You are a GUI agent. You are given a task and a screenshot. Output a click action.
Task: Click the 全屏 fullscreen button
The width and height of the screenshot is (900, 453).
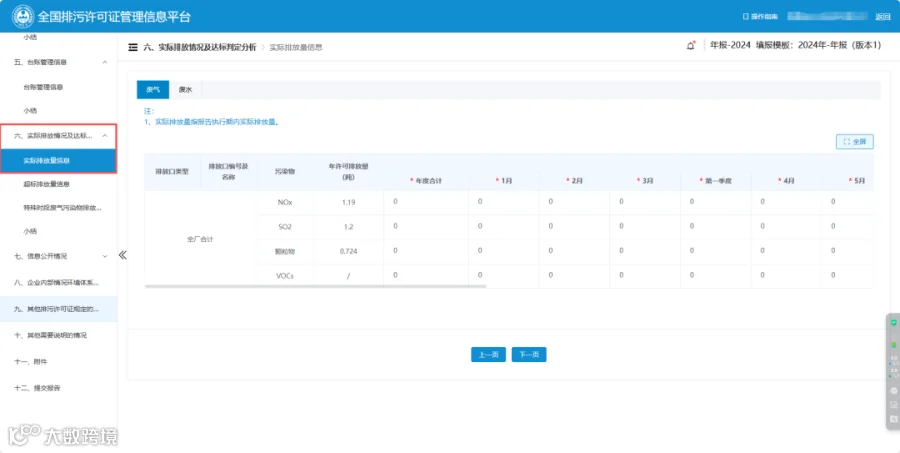(855, 141)
